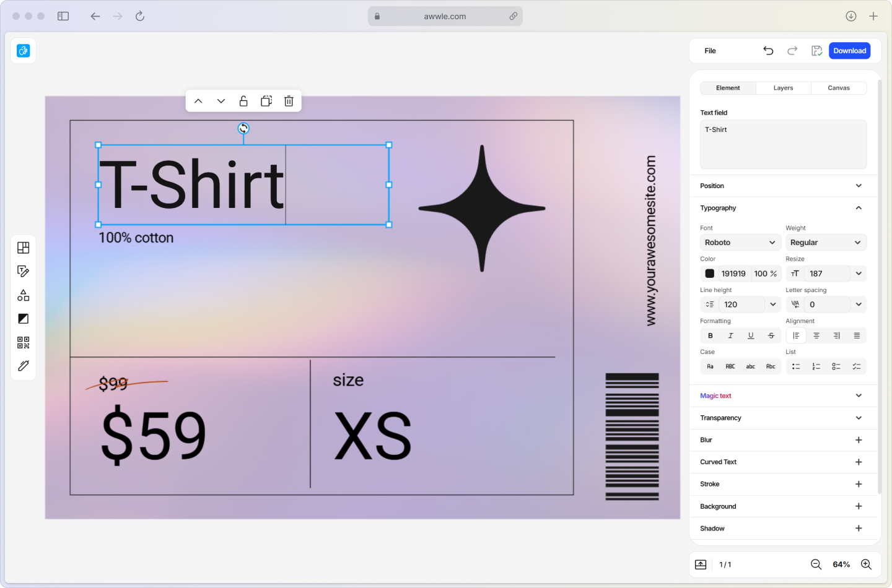
Task: Open the templates layout tool
Action: [24, 248]
